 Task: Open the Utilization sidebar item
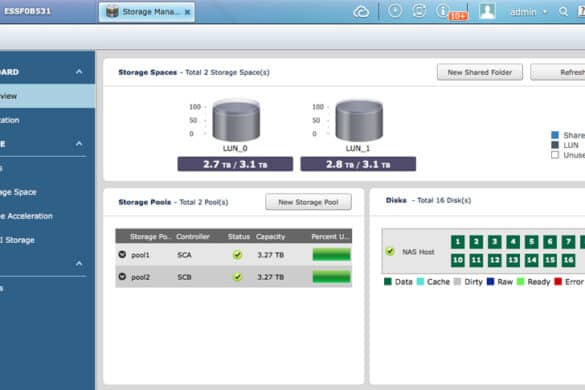47,120
